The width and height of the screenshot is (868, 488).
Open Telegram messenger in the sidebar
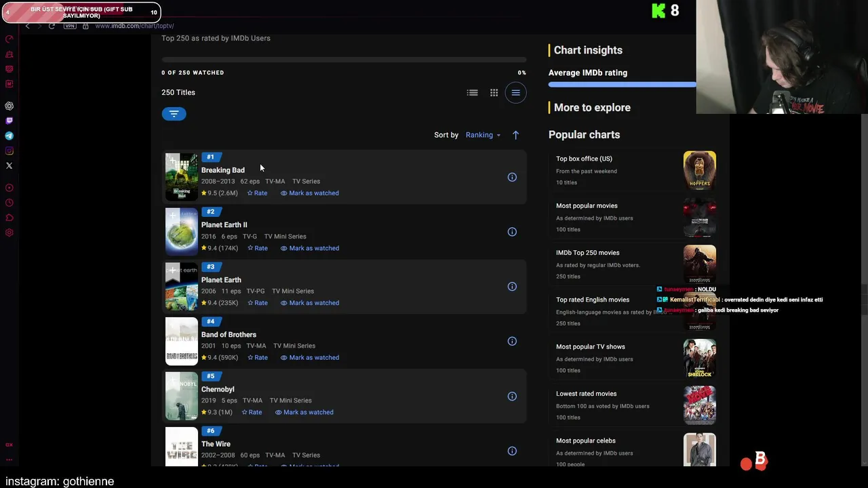9,136
